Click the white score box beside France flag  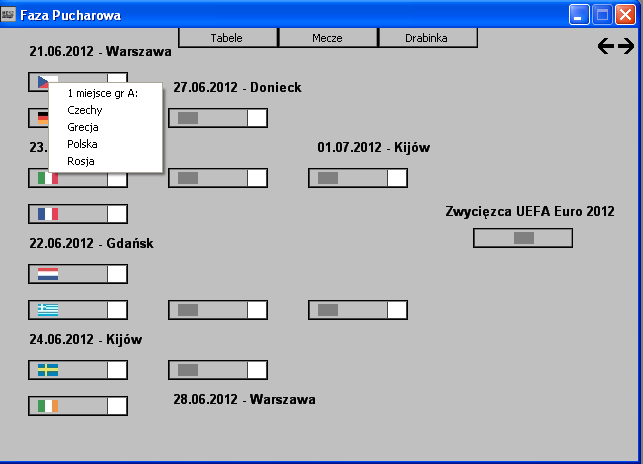117,214
